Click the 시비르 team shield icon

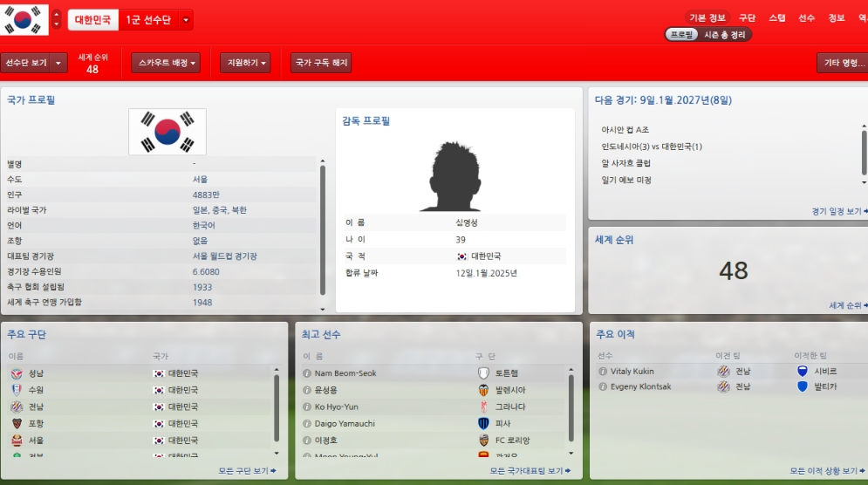(802, 371)
